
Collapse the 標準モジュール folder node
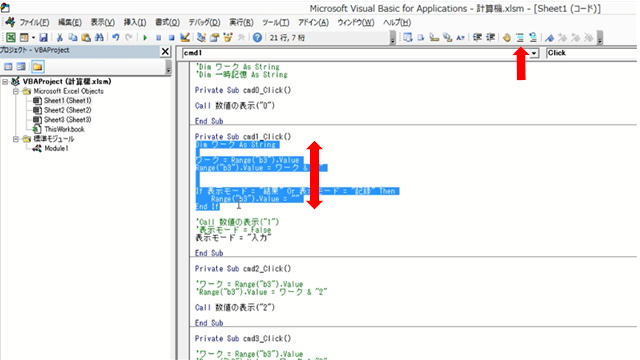16,139
